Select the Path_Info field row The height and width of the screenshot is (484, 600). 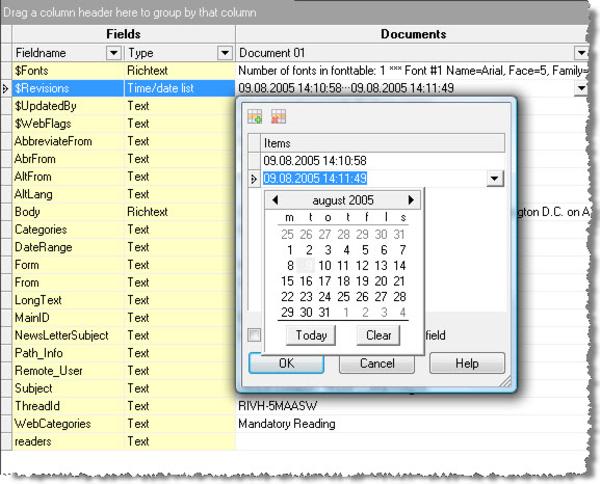67,353
